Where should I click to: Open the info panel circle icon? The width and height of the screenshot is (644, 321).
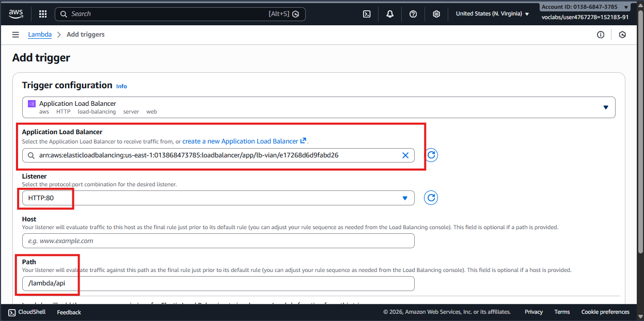click(601, 35)
